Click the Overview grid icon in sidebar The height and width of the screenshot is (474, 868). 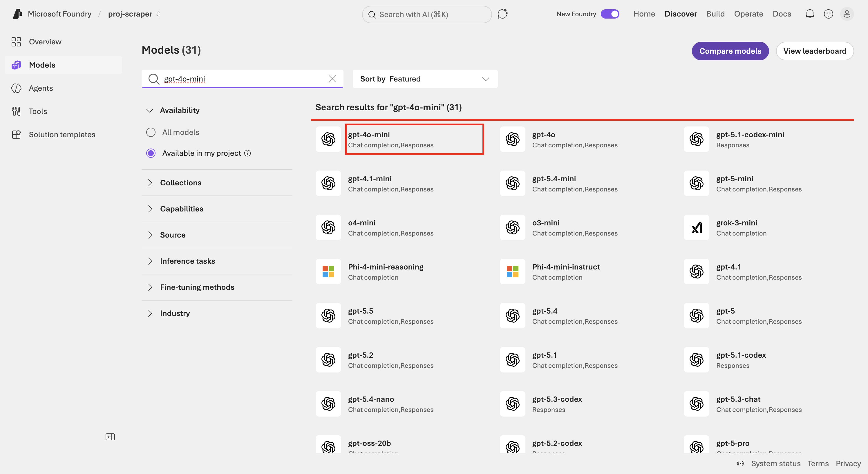pos(16,42)
